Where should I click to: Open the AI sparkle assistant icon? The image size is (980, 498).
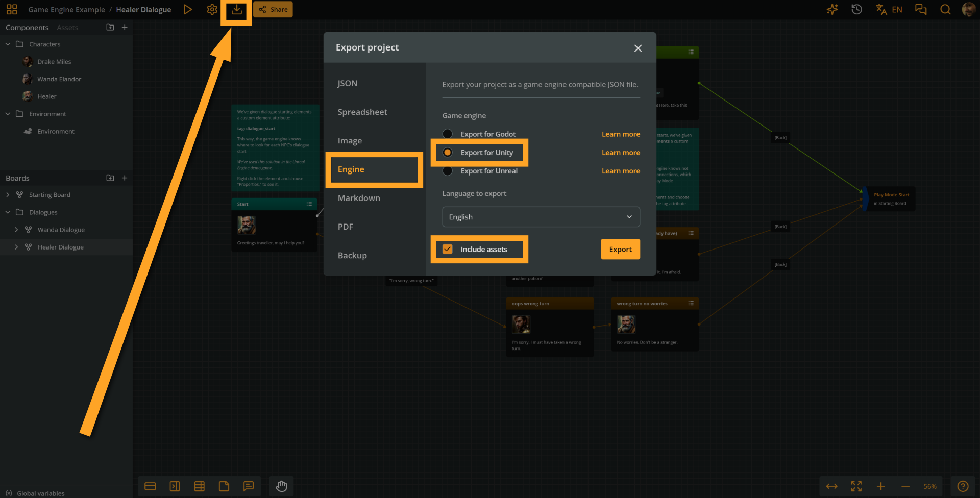coord(832,9)
